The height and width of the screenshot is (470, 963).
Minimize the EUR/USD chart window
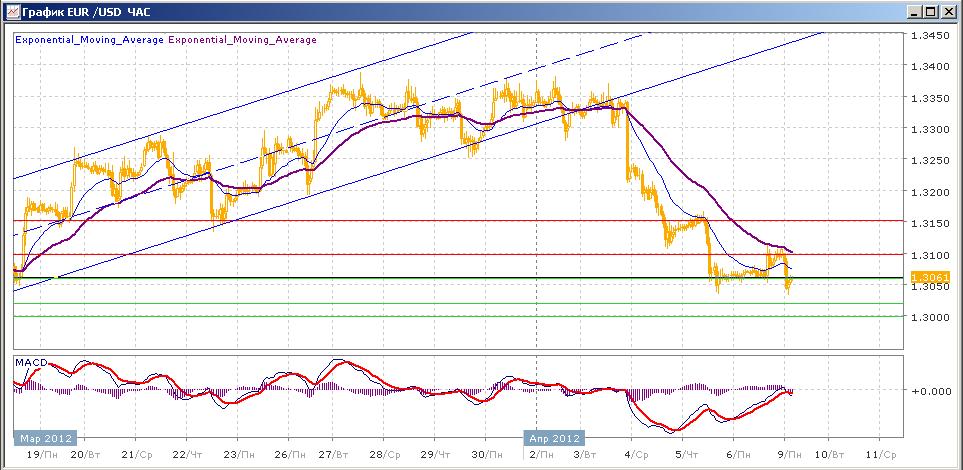click(x=915, y=11)
